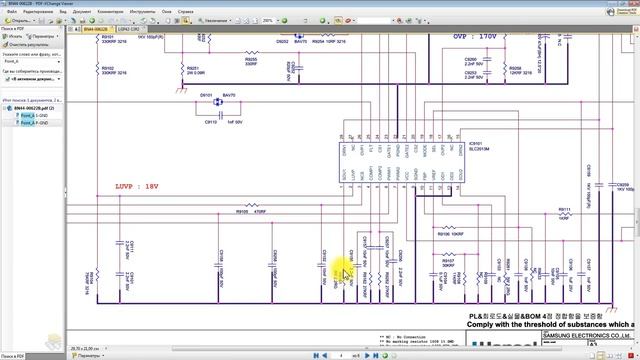Image resolution: width=640 pixels, height=360 pixels.
Task: Click the Искать search button
Action: 12,36
